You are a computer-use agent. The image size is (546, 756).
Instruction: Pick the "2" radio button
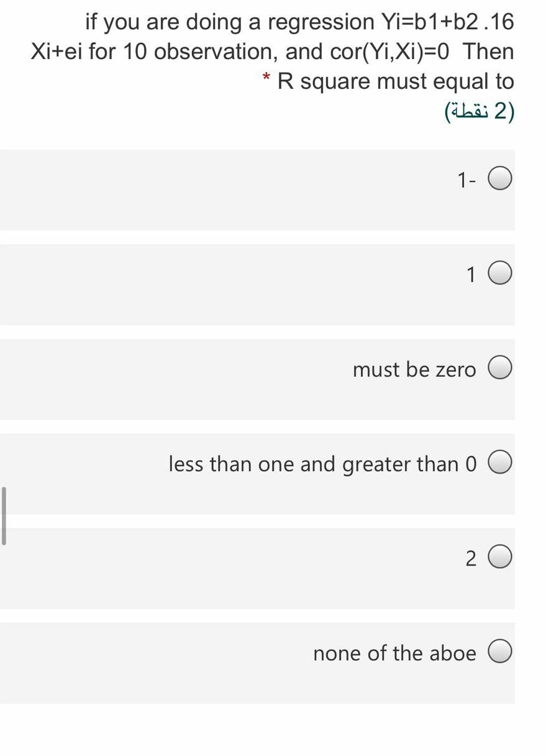(501, 556)
